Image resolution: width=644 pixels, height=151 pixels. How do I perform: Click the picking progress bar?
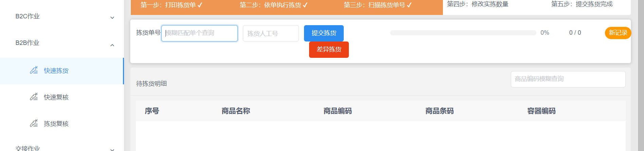coord(463,33)
